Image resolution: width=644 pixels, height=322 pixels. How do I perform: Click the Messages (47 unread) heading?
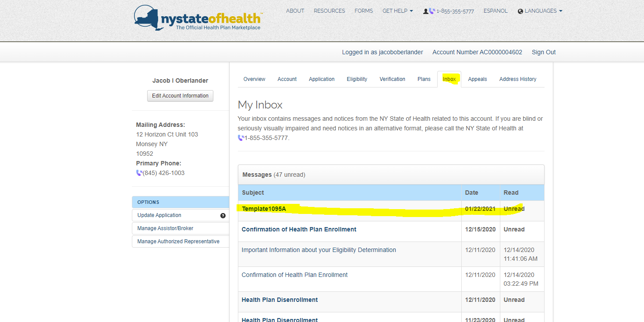click(x=274, y=175)
